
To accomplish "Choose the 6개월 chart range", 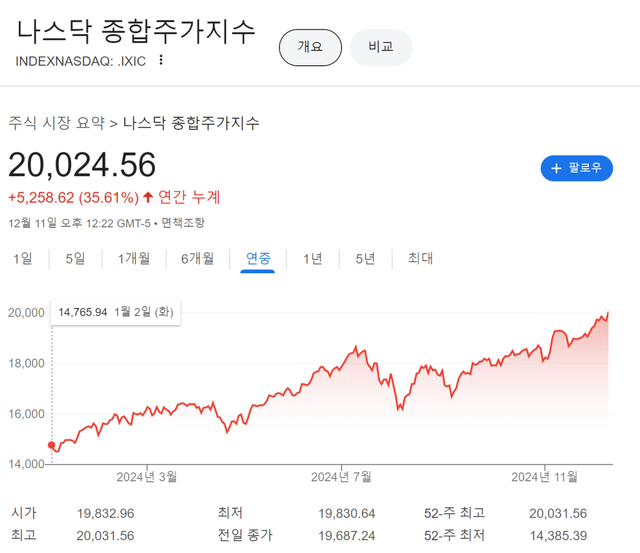I will pyautogui.click(x=197, y=259).
